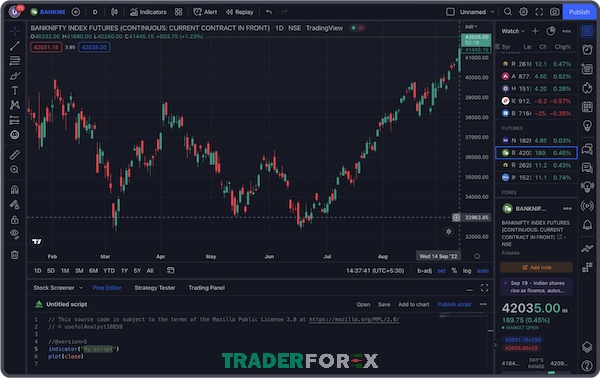This screenshot has width=600, height=378.
Task: Select the 3M date range button
Action: pyautogui.click(x=79, y=270)
